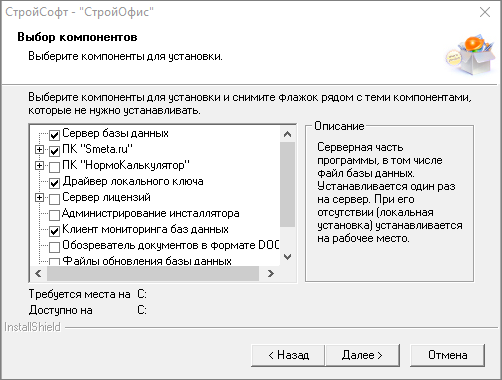Select Администрирование инсталлятора label
The height and width of the screenshot is (380, 502).
coord(151,213)
